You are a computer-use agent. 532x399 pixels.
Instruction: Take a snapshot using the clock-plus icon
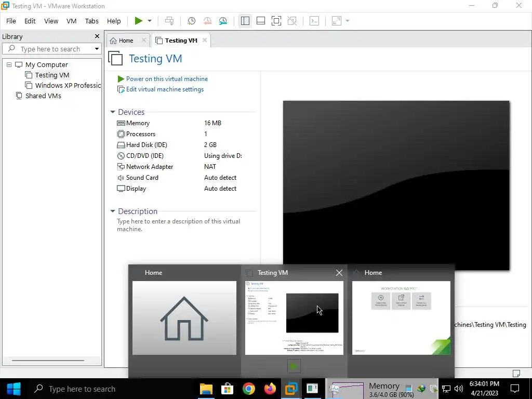click(x=191, y=21)
